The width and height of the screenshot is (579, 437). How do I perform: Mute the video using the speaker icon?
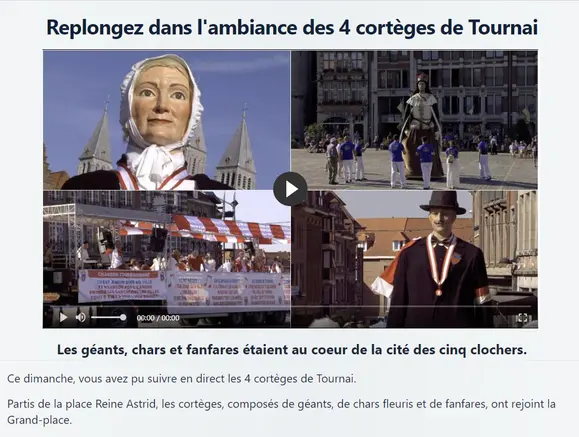point(80,317)
